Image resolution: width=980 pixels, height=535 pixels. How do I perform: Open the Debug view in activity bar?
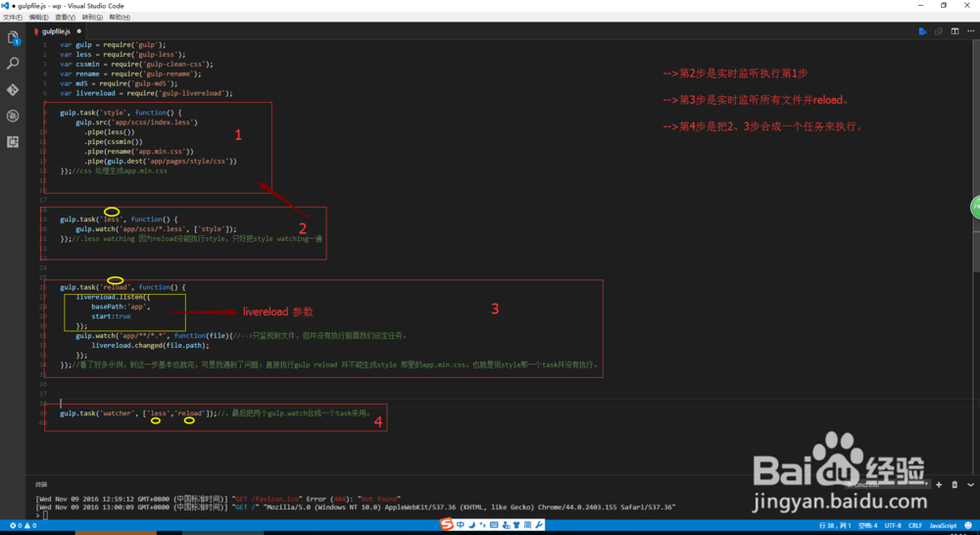13,117
